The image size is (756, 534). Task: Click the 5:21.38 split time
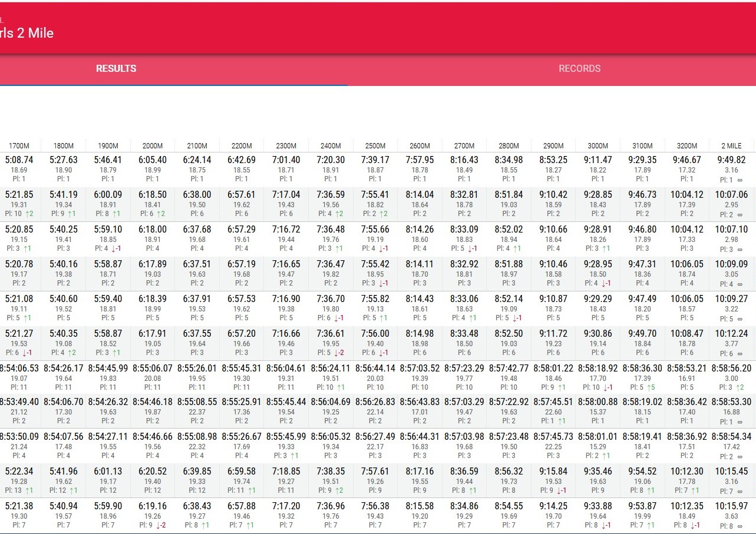[x=19, y=506]
